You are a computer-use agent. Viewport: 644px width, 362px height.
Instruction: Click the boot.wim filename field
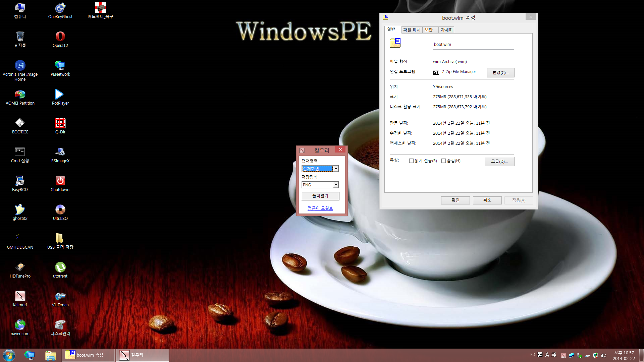473,45
